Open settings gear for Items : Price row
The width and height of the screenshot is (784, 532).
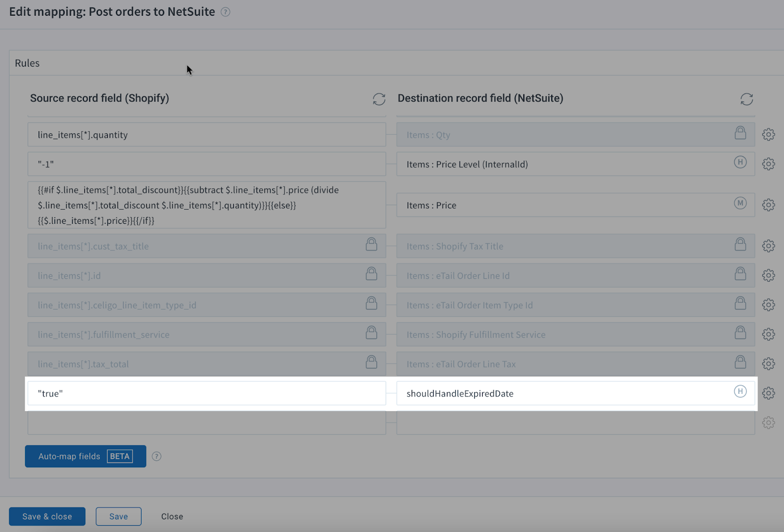point(768,205)
